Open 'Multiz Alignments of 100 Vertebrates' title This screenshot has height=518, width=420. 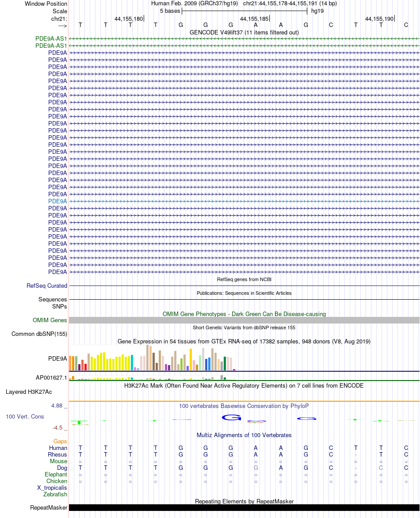(244, 435)
